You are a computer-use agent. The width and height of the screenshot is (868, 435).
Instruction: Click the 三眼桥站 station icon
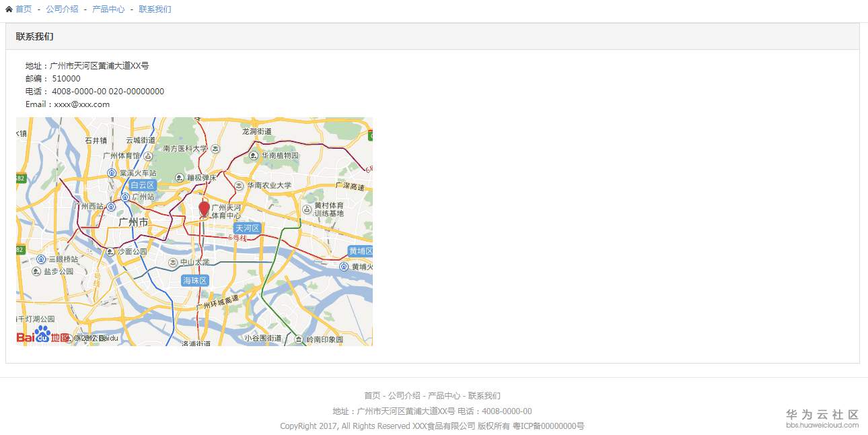[x=41, y=259]
